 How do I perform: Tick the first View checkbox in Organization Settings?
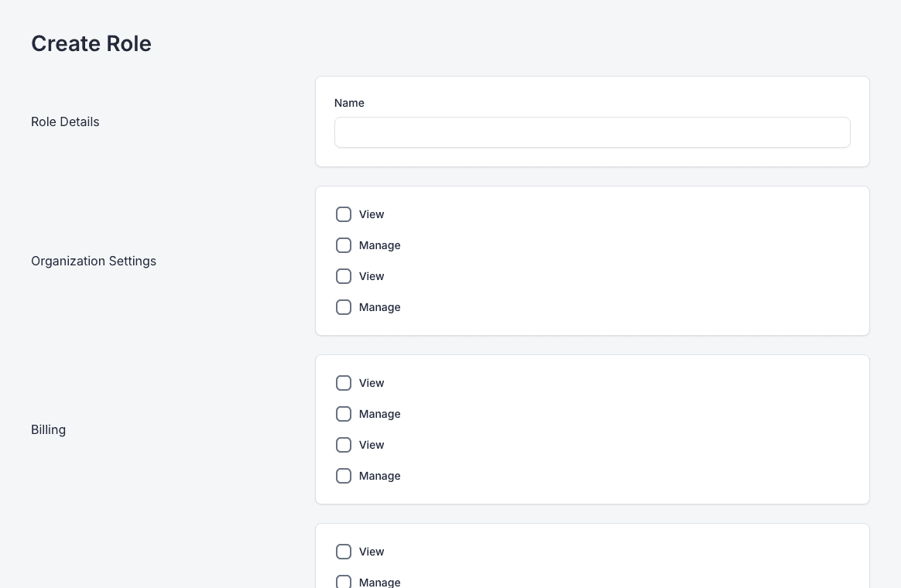coord(344,214)
